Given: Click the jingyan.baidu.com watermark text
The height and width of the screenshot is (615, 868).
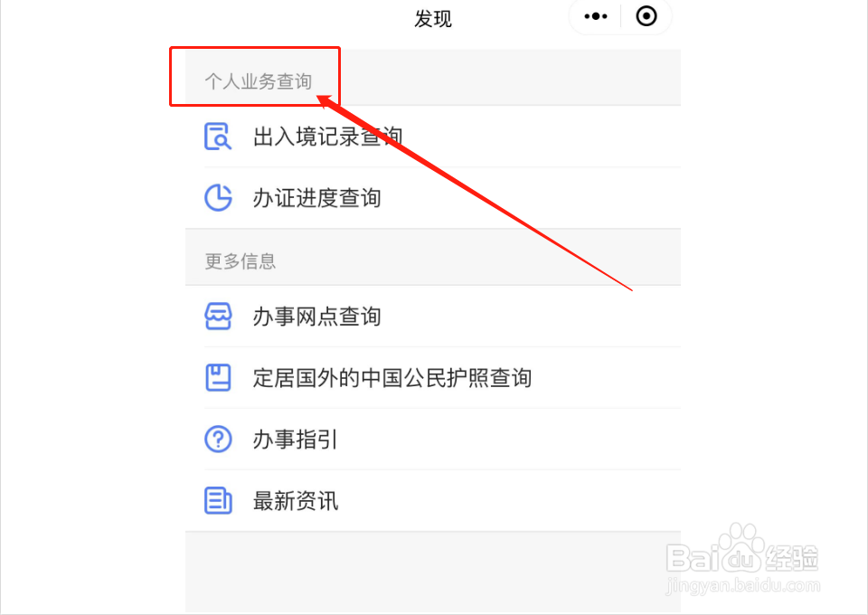Looking at the screenshot, I should click(x=743, y=585).
